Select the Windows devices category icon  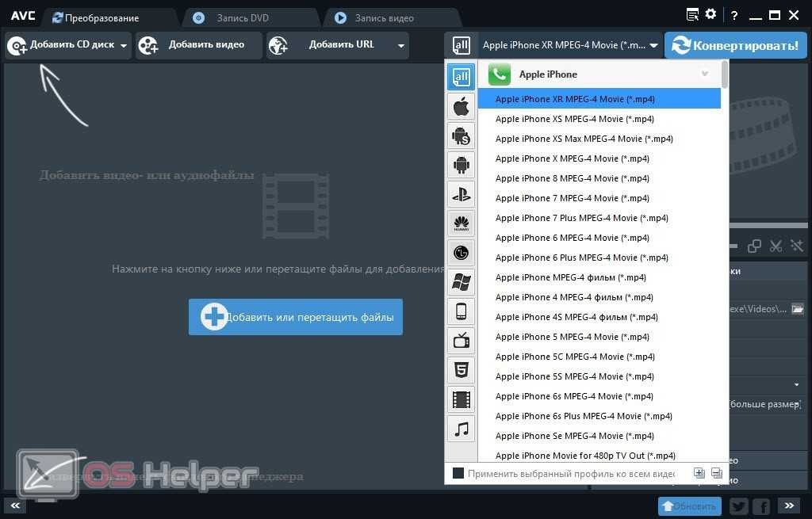tap(461, 281)
